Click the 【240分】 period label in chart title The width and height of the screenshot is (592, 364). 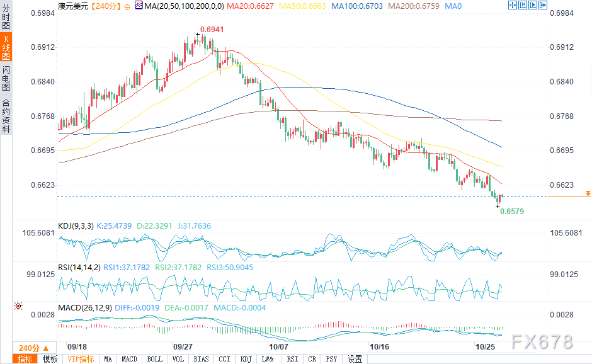(x=103, y=6)
